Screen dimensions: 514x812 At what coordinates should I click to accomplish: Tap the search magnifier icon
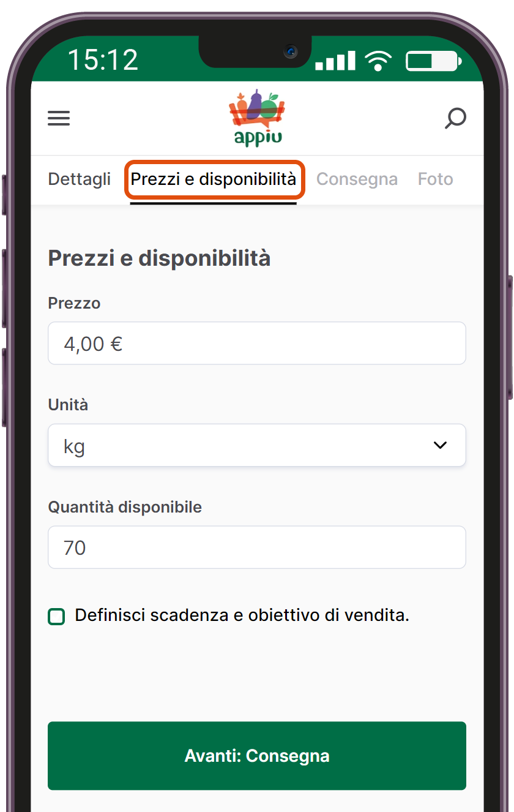tap(455, 118)
